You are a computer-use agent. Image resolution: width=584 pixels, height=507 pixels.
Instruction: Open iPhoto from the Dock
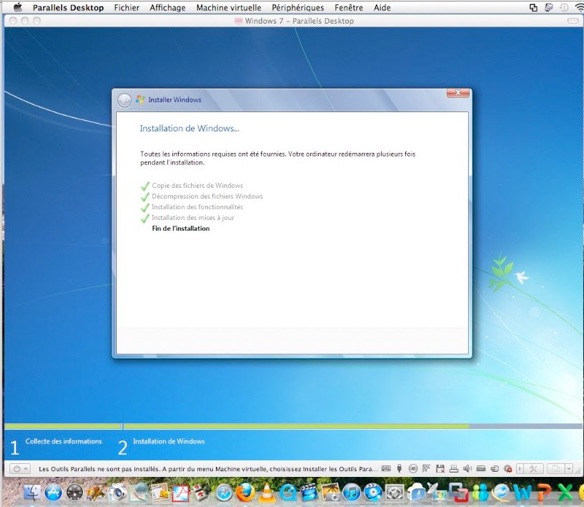[330, 492]
